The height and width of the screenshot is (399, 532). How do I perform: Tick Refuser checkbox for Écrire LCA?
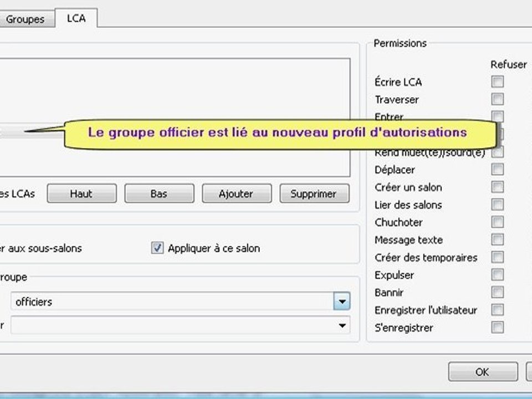498,81
